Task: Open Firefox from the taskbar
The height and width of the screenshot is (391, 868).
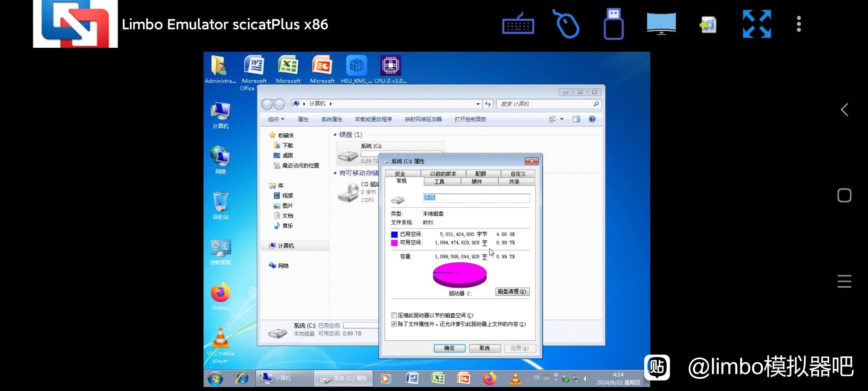Action: [x=490, y=378]
